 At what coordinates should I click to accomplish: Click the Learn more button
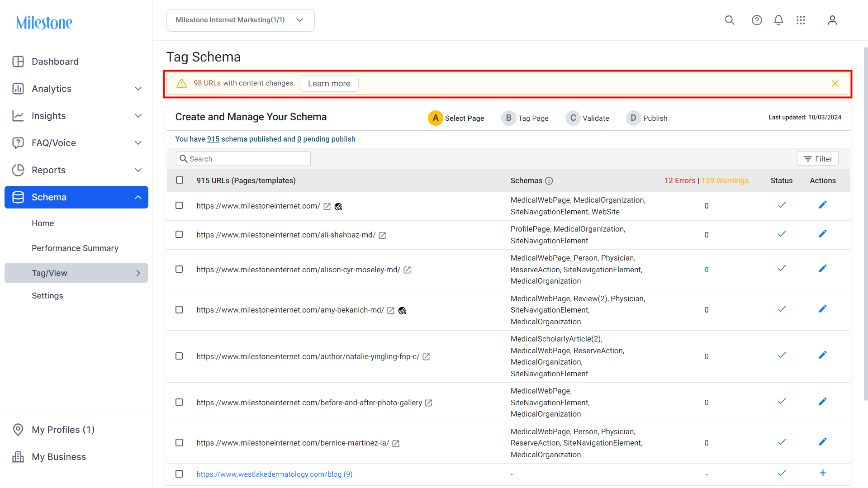coord(329,84)
